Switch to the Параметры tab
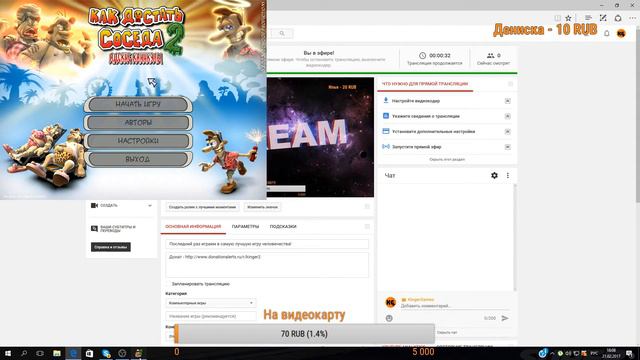The width and height of the screenshot is (640, 360). [245, 227]
